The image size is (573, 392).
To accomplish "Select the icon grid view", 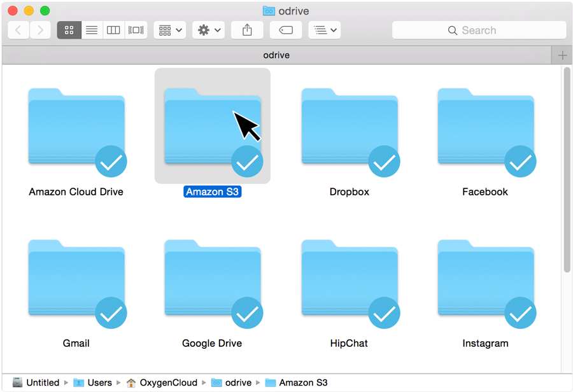I will click(x=69, y=30).
